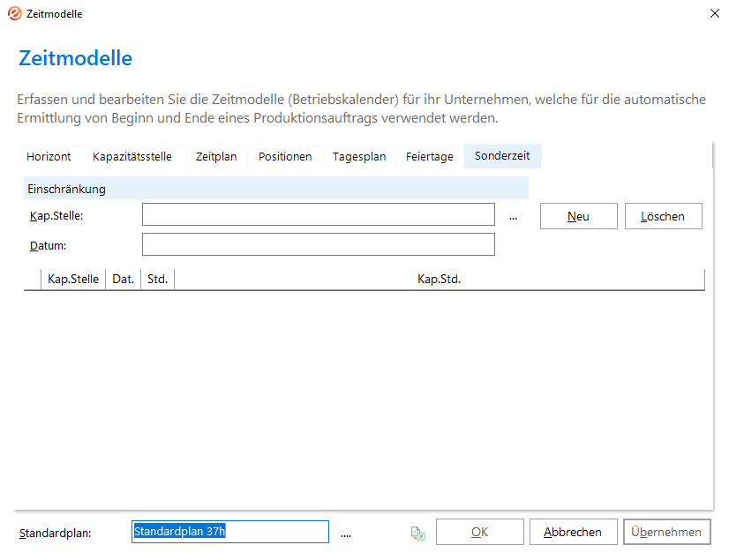This screenshot has height=560, width=729.
Task: Open Kap.Stelle lookup with ellipsis button
Action: pyautogui.click(x=513, y=216)
